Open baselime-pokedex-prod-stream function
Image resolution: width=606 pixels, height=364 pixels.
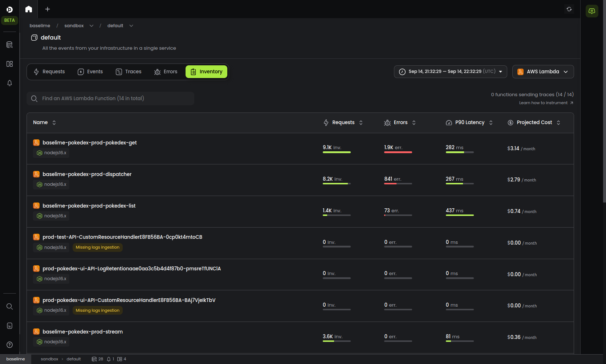coord(83,332)
